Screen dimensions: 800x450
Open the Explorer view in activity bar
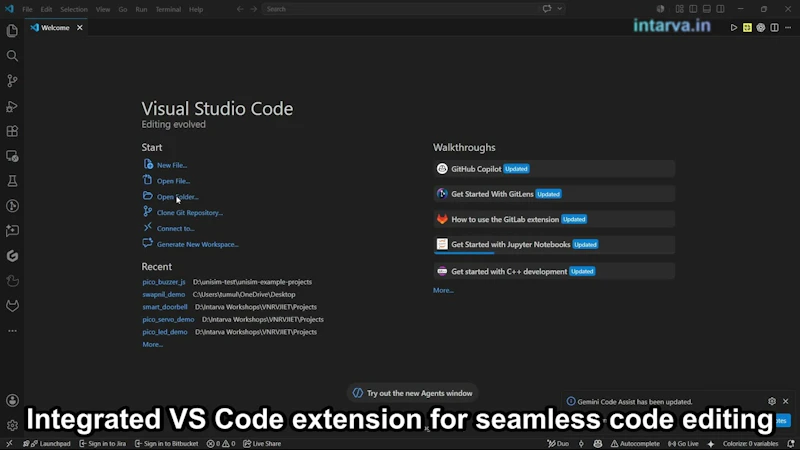click(12, 31)
